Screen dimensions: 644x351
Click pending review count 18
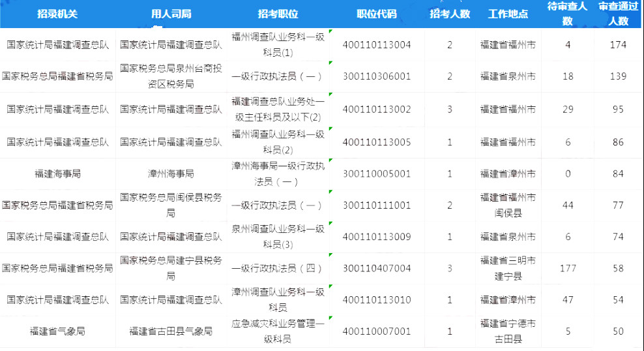(568, 76)
